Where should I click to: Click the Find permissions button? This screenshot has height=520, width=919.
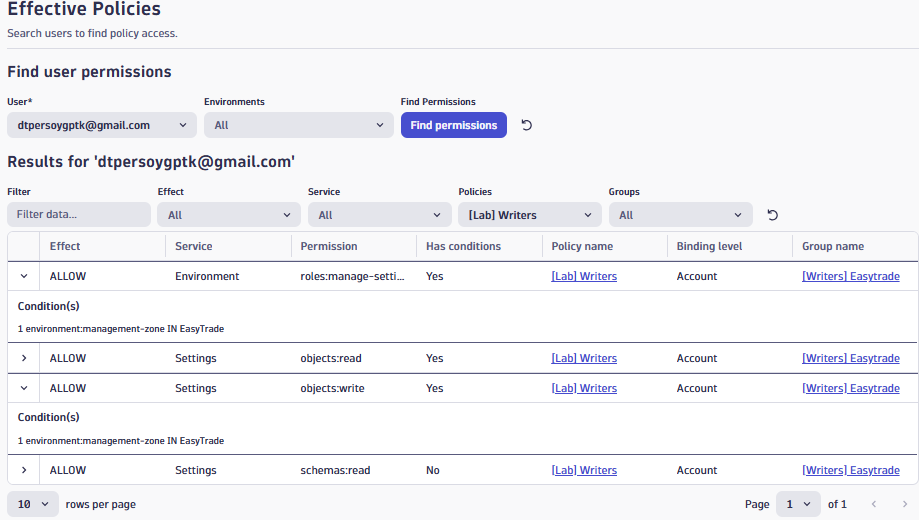click(x=453, y=125)
